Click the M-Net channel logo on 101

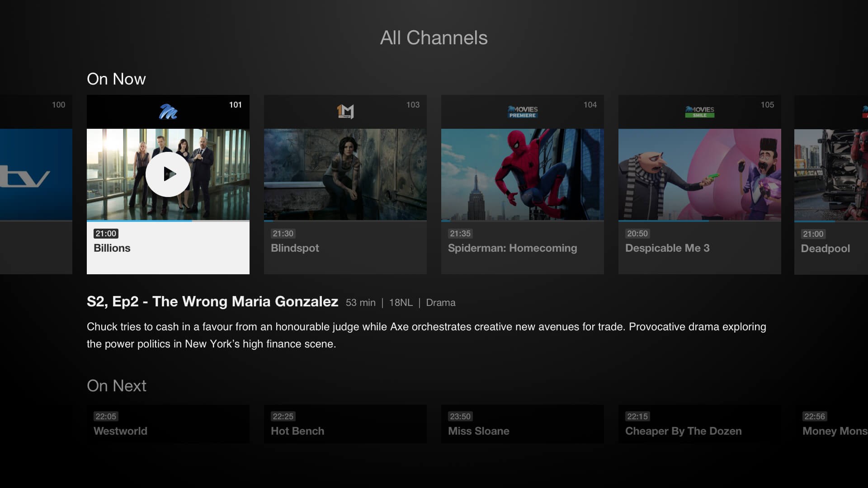168,112
